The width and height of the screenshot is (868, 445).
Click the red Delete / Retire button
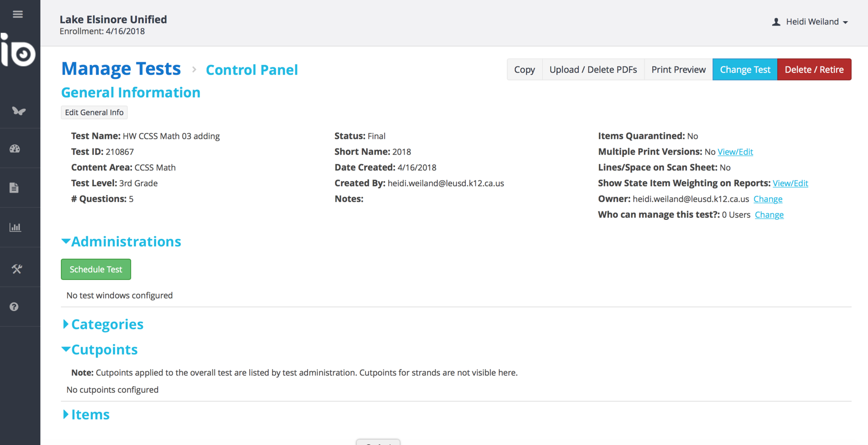point(814,69)
